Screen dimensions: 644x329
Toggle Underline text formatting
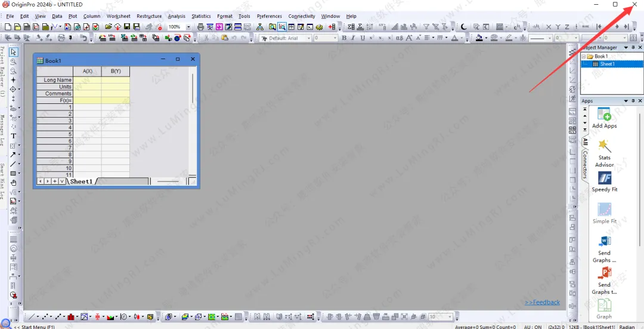[362, 38]
